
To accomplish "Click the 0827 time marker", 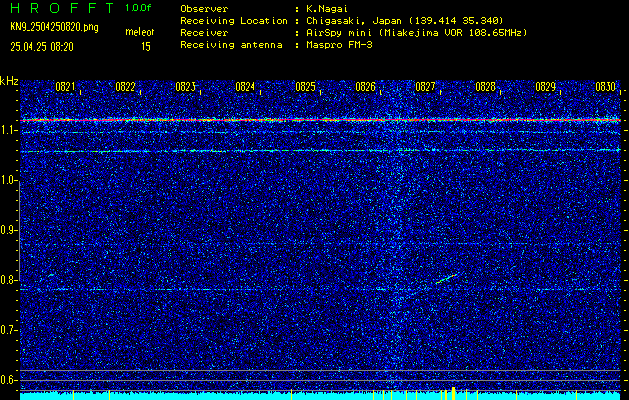I will tap(425, 87).
